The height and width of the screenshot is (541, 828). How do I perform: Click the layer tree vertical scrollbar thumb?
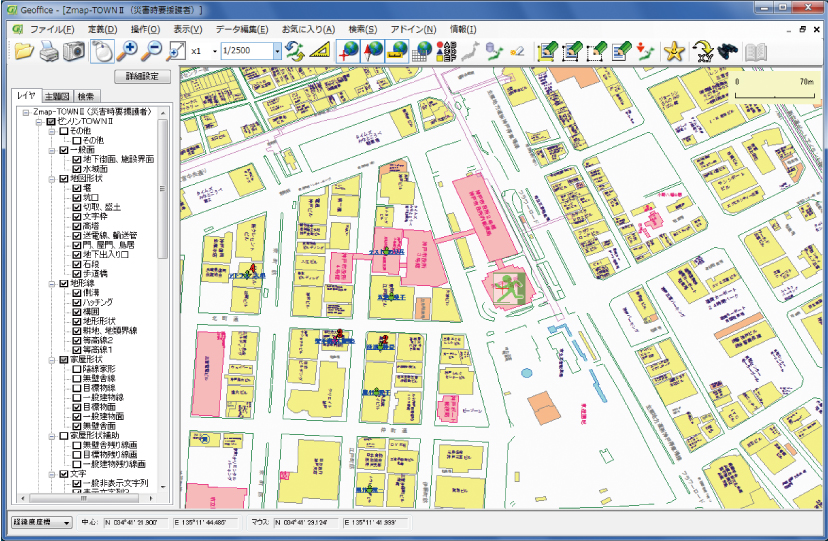tap(163, 188)
